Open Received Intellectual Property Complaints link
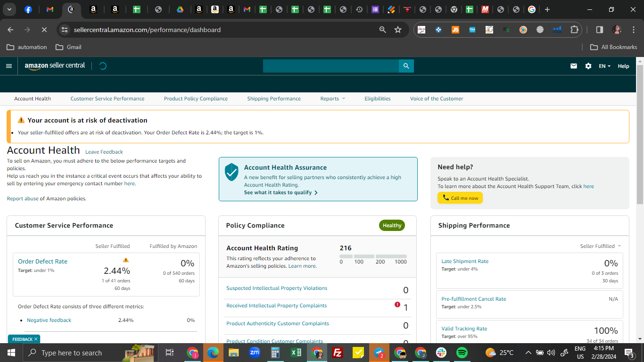644x362 pixels. pos(276,305)
